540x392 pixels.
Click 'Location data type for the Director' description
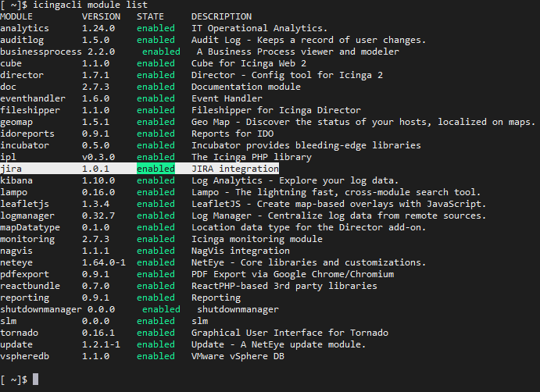tap(309, 227)
